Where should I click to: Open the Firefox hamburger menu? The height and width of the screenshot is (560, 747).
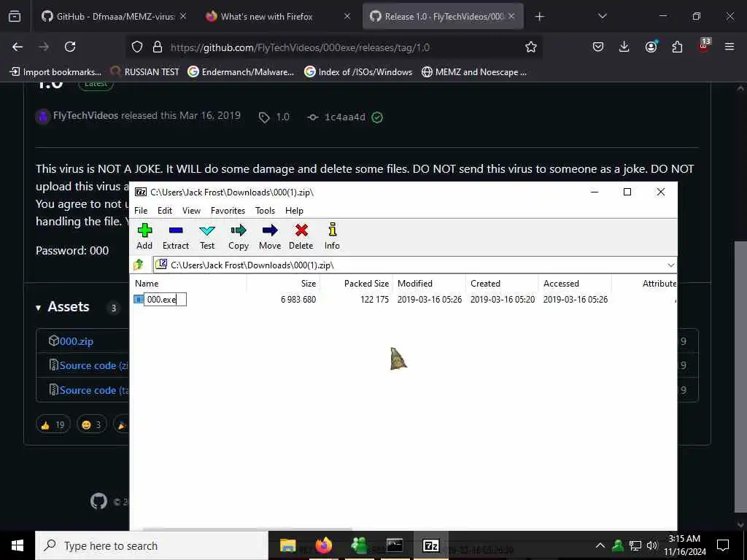tap(729, 47)
